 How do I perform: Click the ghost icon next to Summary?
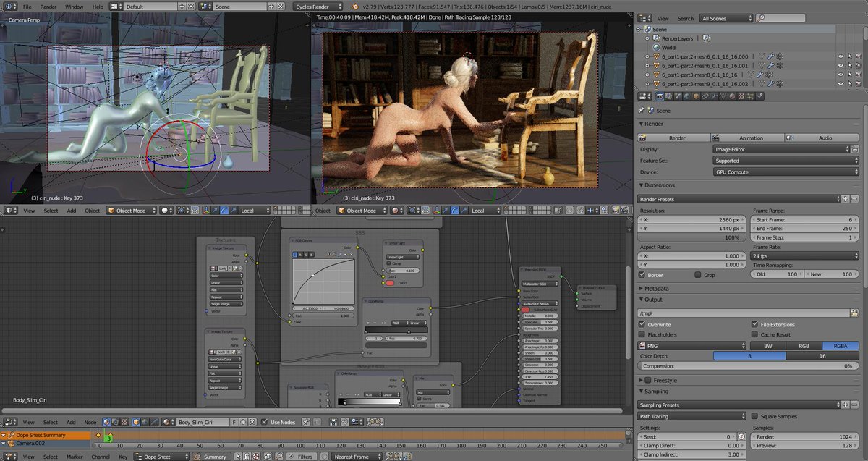(246, 457)
